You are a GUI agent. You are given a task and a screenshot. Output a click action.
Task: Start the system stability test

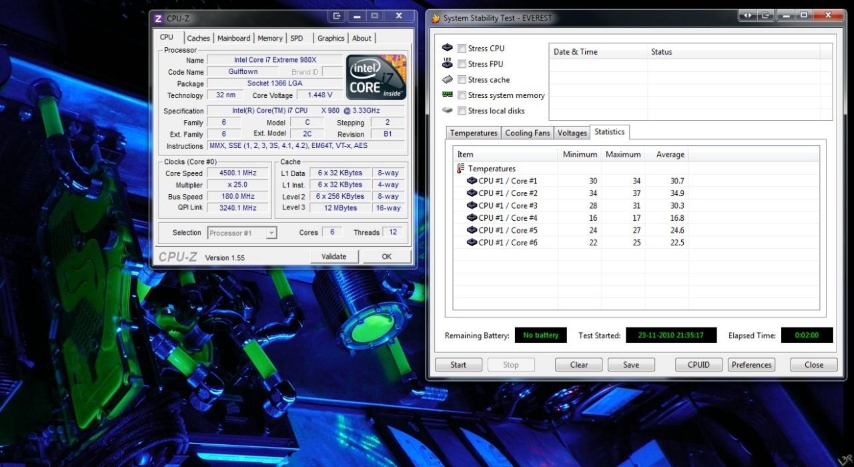tap(459, 365)
